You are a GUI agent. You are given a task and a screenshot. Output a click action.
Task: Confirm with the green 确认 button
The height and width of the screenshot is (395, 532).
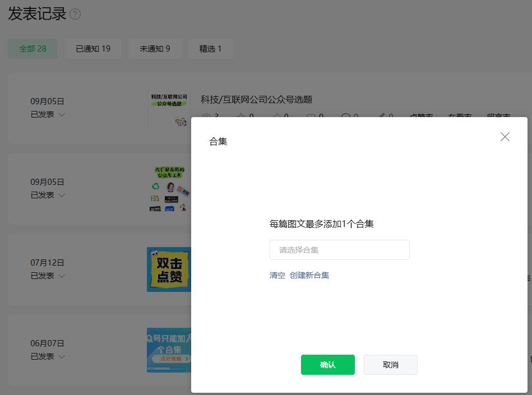tap(328, 365)
